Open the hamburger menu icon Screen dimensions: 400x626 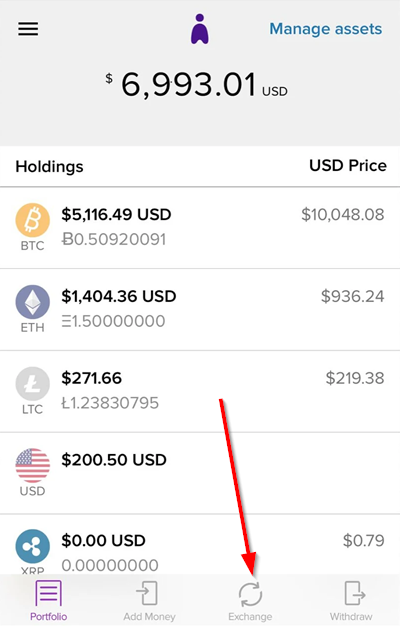point(28,29)
